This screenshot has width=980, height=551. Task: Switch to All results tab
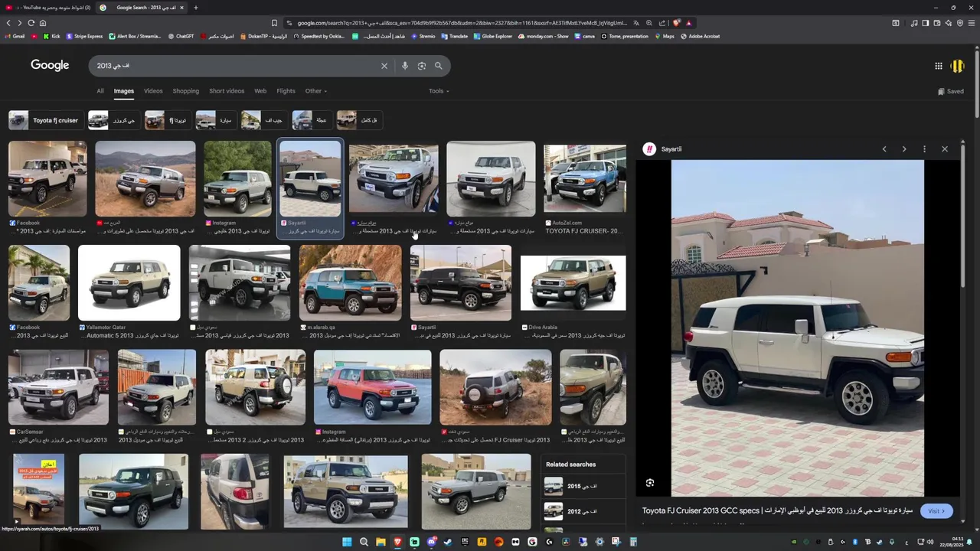click(x=100, y=91)
